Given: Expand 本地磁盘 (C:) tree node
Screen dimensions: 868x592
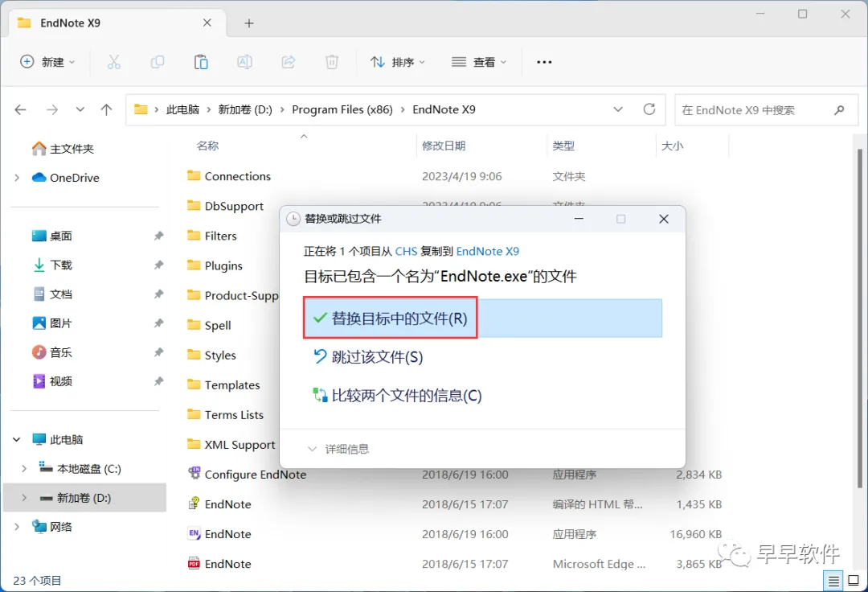Looking at the screenshot, I should [x=24, y=469].
